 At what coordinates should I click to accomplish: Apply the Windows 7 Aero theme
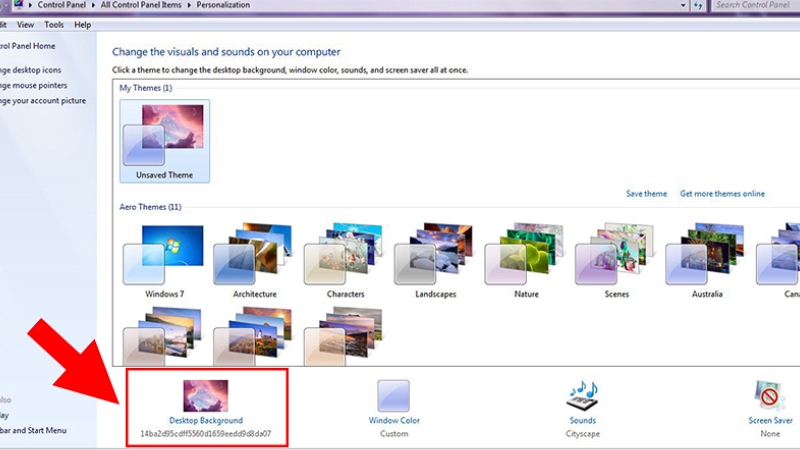164,261
